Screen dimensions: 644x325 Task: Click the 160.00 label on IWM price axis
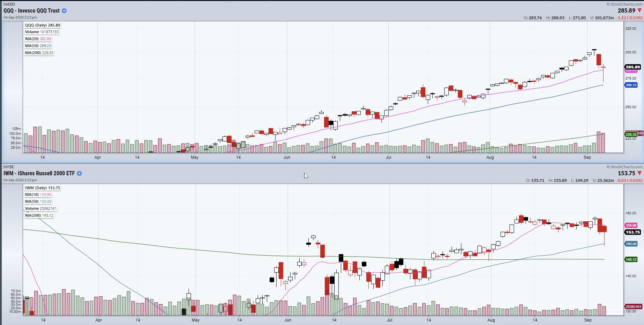(x=631, y=213)
